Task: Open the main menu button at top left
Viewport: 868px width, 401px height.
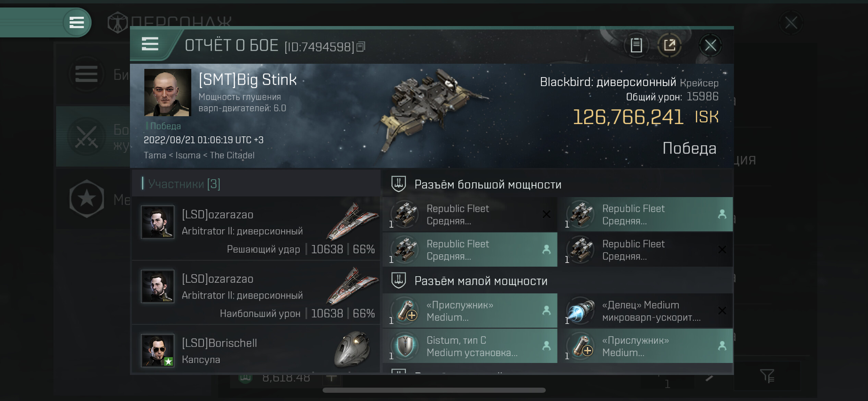Action: [77, 23]
